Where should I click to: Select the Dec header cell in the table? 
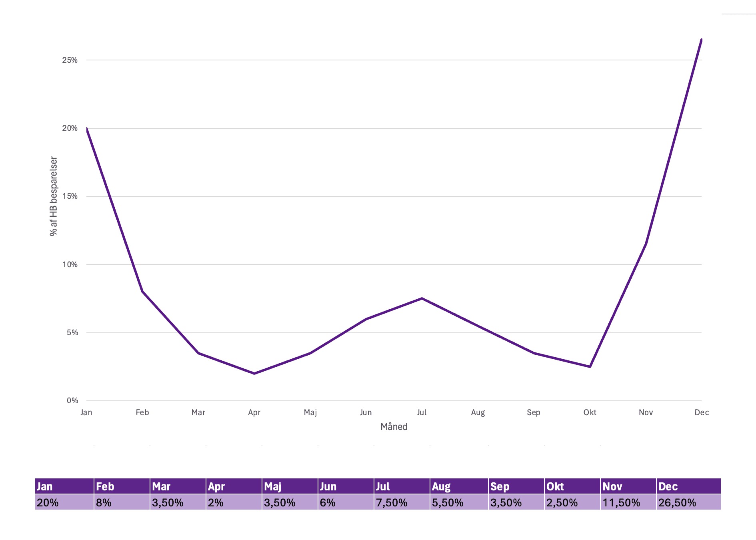(688, 486)
